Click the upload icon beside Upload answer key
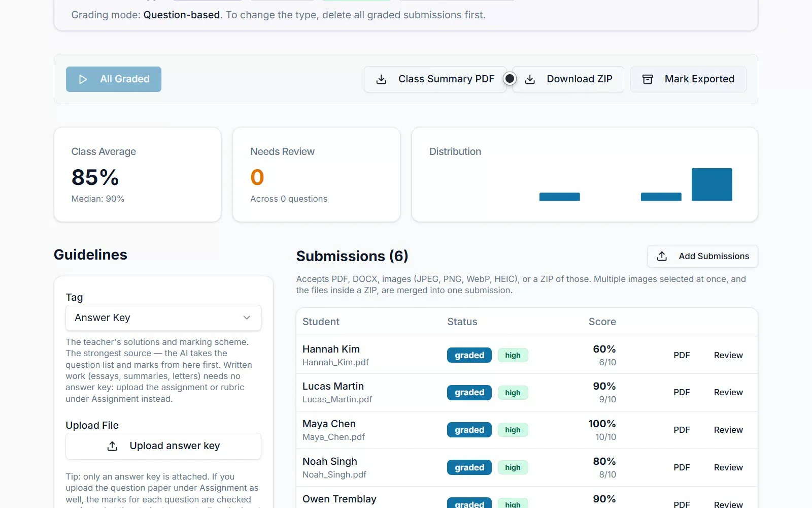This screenshot has height=508, width=812. [112, 446]
